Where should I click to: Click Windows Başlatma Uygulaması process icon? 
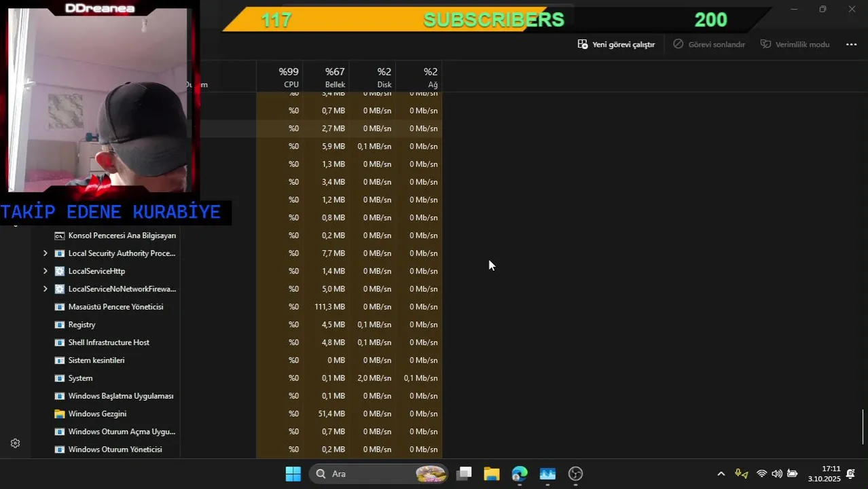[60, 396]
